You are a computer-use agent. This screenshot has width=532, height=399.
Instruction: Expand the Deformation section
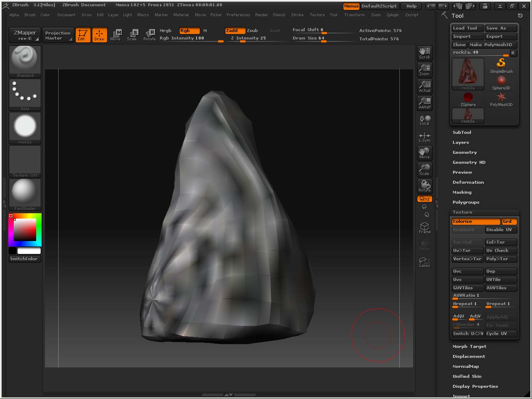point(468,182)
